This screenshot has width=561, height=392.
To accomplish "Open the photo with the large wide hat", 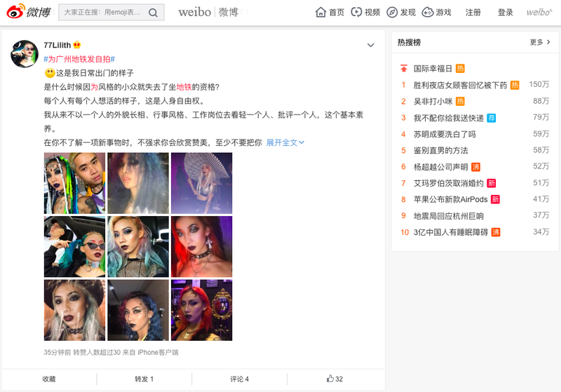I will tap(202, 183).
